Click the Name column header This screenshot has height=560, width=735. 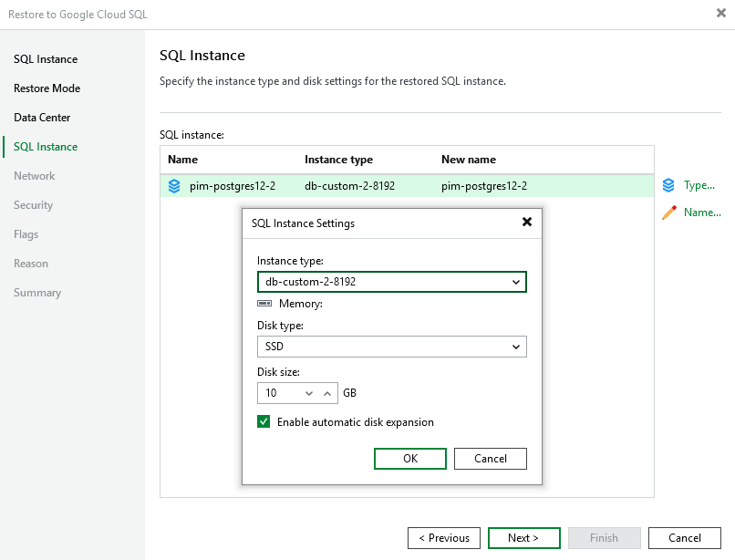tap(182, 160)
